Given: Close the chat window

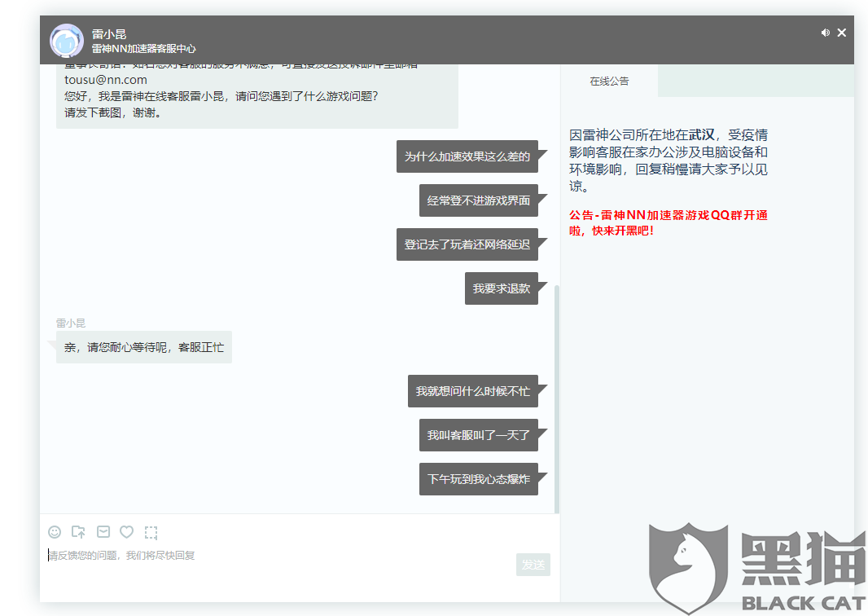Looking at the screenshot, I should 842,32.
